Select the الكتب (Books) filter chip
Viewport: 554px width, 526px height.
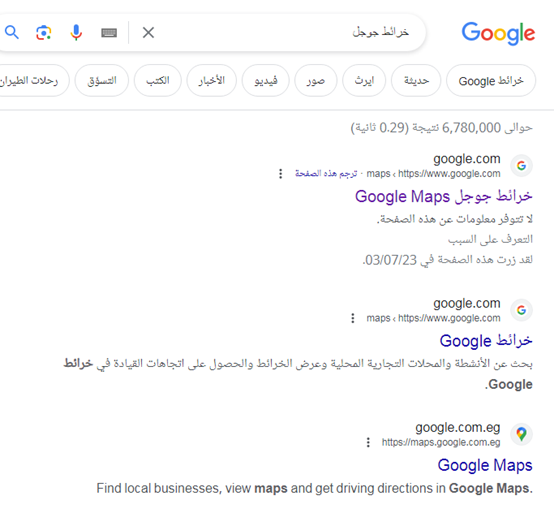coord(158,81)
